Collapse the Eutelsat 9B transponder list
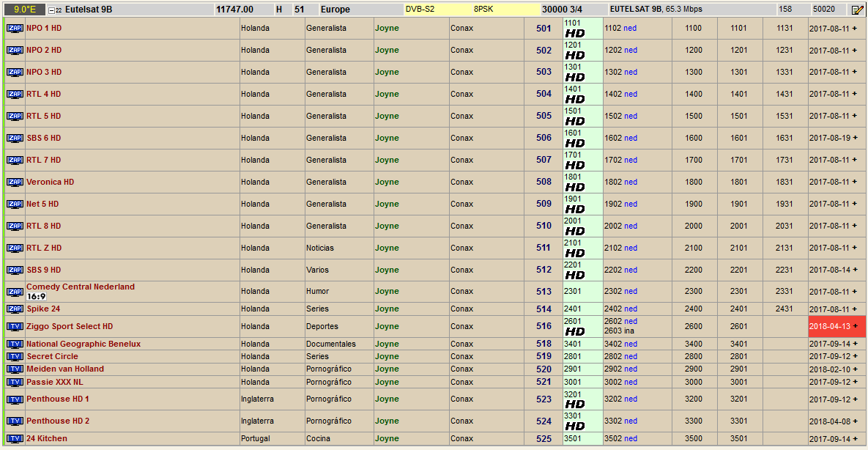 point(51,10)
